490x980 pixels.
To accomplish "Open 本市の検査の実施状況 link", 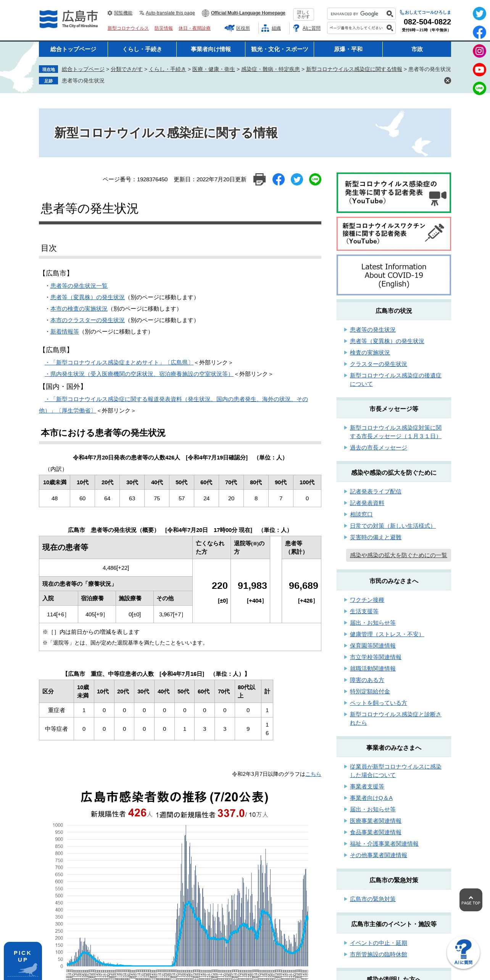I will (x=79, y=309).
